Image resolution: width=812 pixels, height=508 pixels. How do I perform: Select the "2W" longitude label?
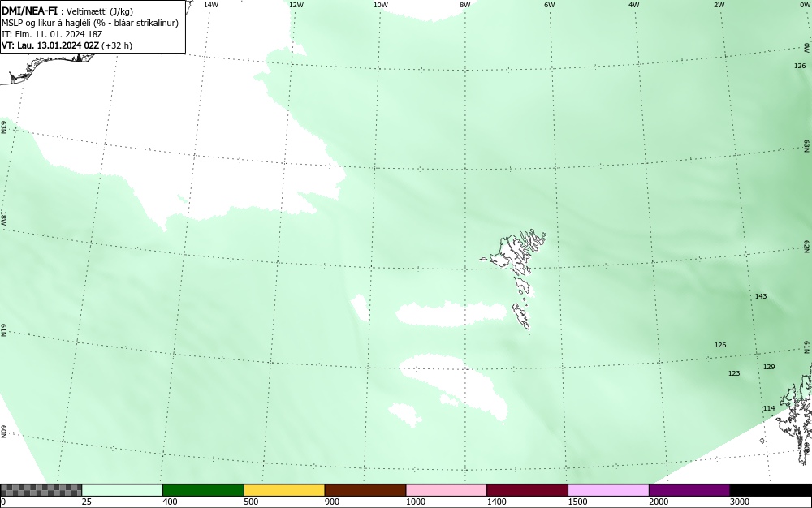point(719,5)
